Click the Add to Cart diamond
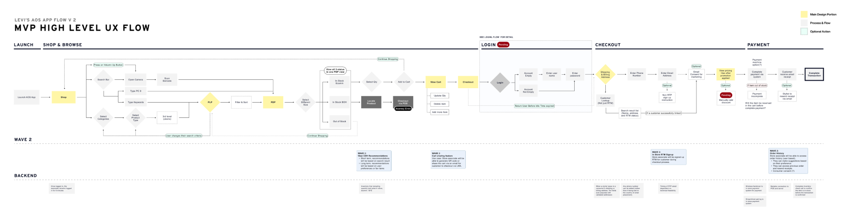 (404, 82)
